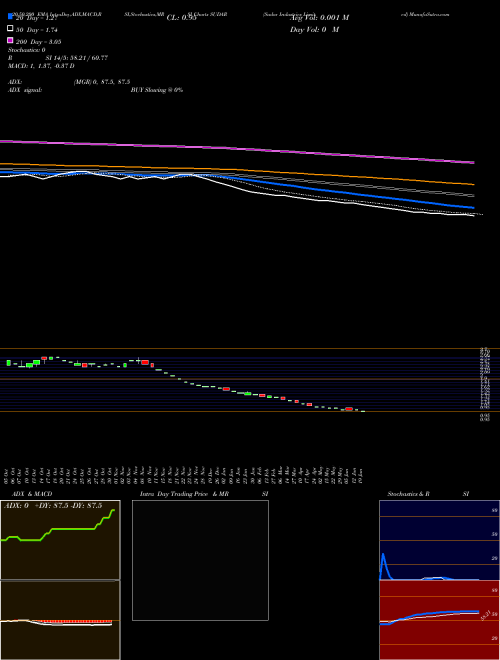Select the '50 Day = 1.74' legend text
This screenshot has width=500, height=660.
tap(37, 30)
